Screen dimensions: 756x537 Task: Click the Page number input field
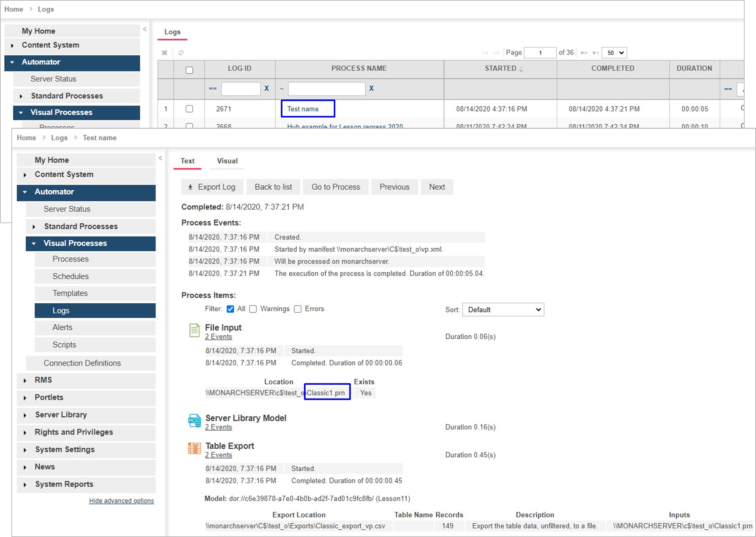(540, 53)
